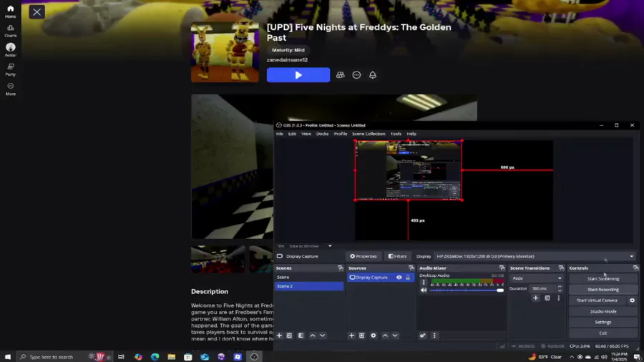The width and height of the screenshot is (644, 362).
Task: Click the invite friends icon beside Play
Action: click(x=340, y=75)
